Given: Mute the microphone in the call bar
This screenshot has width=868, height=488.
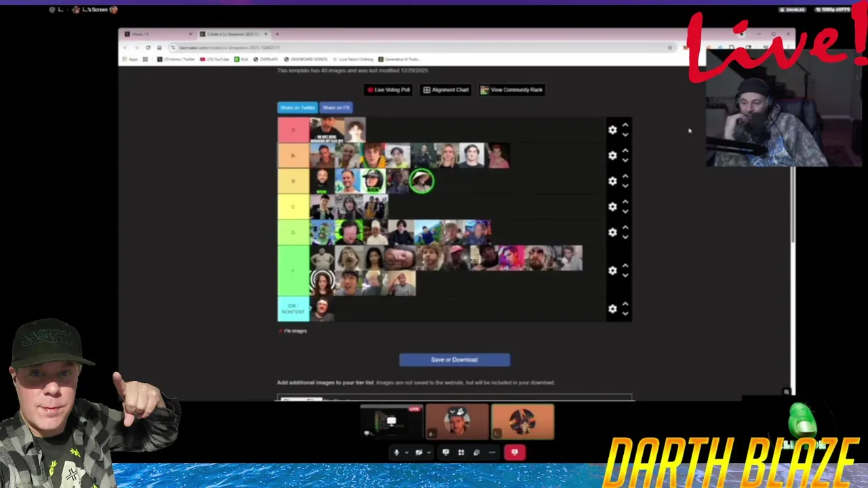Looking at the screenshot, I should (x=397, y=452).
